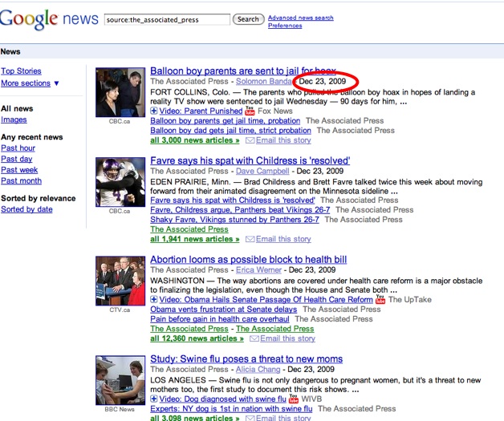
Task: Filter news to Past week
Action: pos(19,170)
